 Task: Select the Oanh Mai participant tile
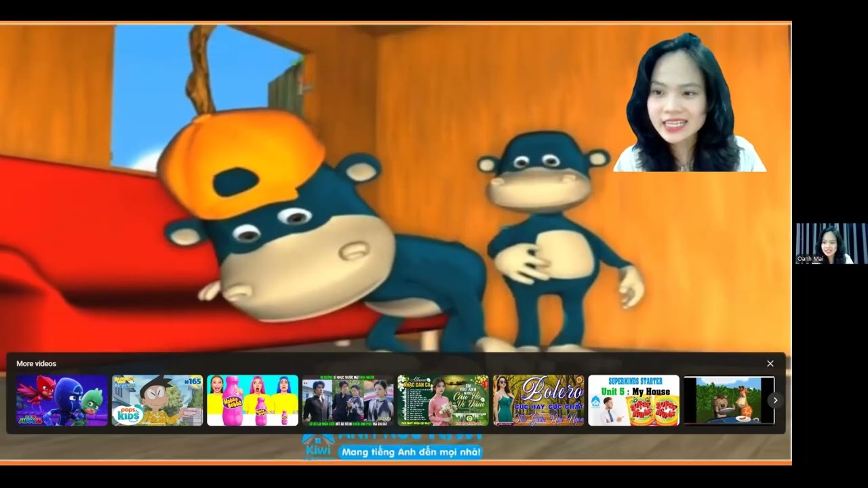831,243
